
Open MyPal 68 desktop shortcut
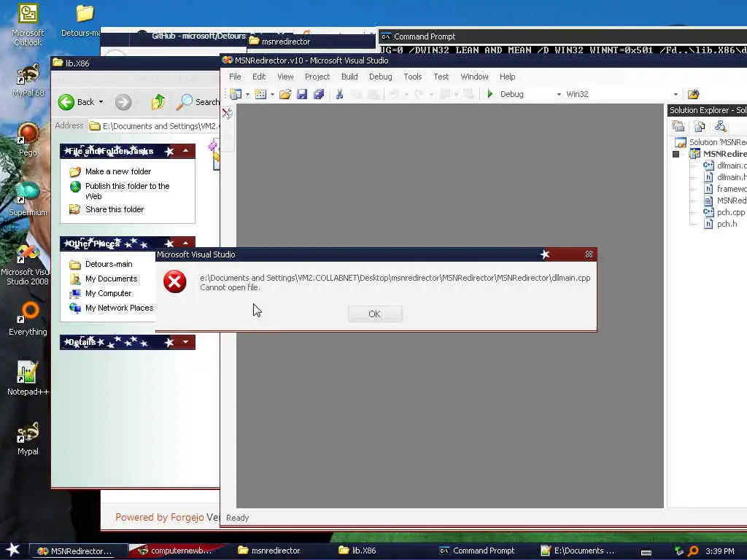click(x=28, y=81)
